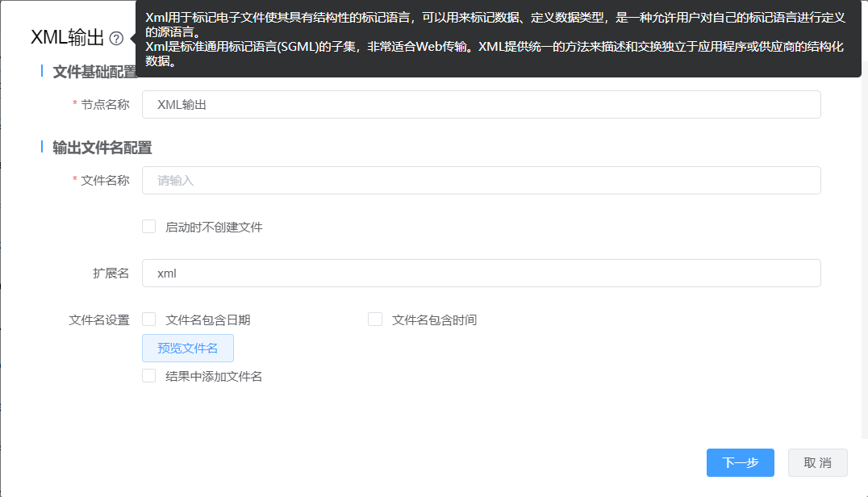Click the help icon beside XML输出 title
The height and width of the screenshot is (497, 868).
[116, 38]
